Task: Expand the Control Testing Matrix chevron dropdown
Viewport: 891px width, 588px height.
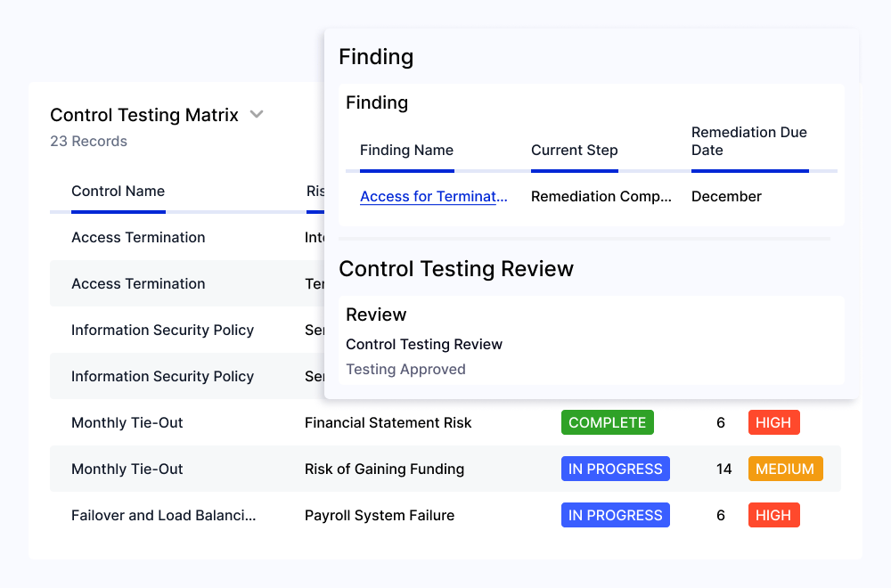Action: pos(257,114)
